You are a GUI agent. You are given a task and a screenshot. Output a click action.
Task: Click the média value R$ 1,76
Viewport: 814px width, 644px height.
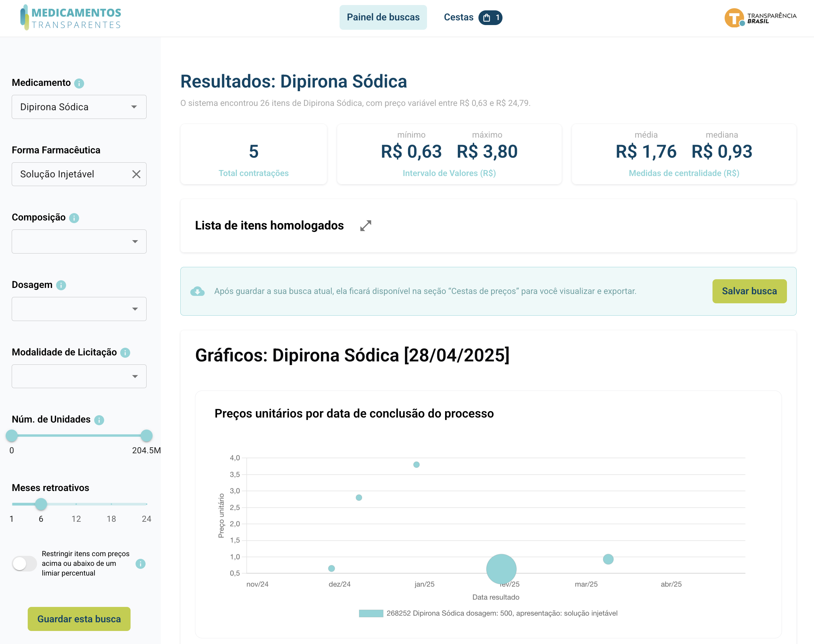(646, 152)
